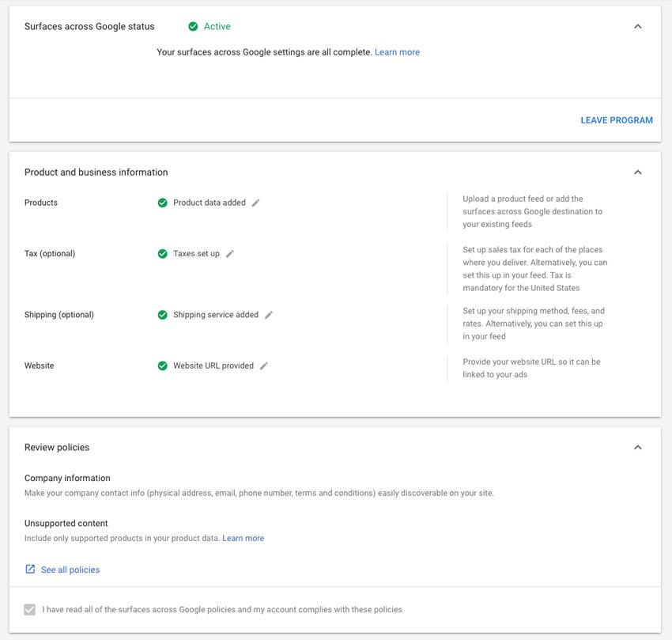Viewport: 672px width, 640px height.
Task: Click the LEAVE PROGRAM button
Action: pos(617,120)
